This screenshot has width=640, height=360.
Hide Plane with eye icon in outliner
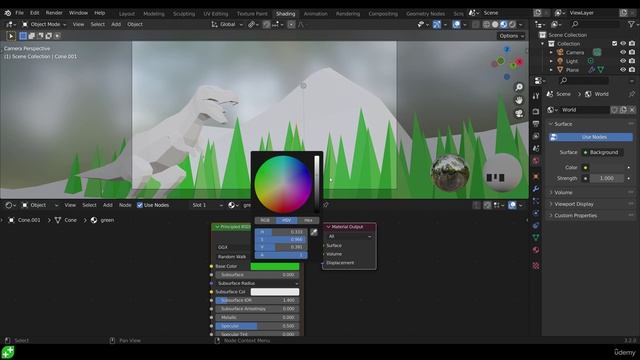(x=623, y=70)
